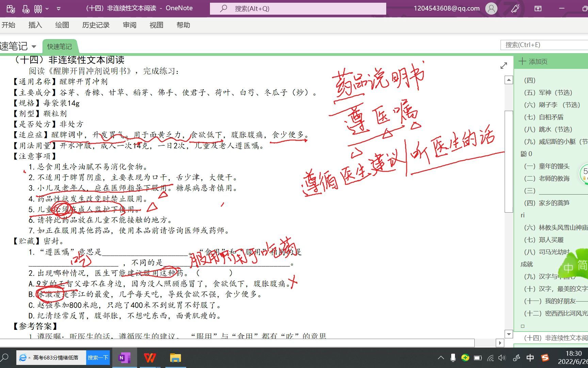Click the page expand arrow above the scrollbar
588x368 pixels.
click(504, 65)
